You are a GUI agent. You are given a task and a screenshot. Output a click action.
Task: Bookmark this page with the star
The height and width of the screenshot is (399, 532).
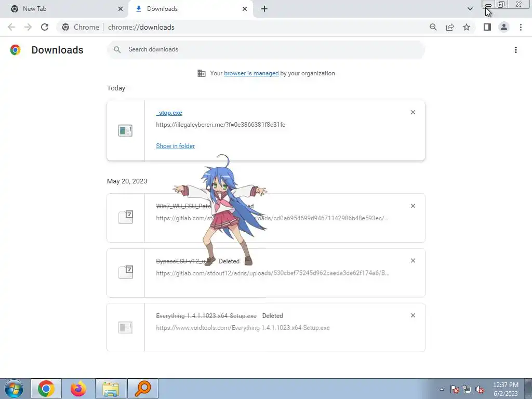(467, 27)
